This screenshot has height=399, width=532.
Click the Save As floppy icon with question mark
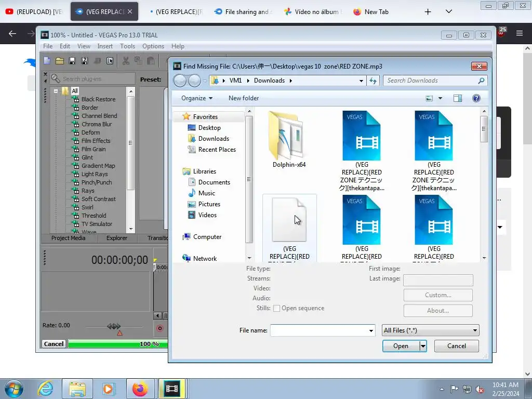pos(85,61)
